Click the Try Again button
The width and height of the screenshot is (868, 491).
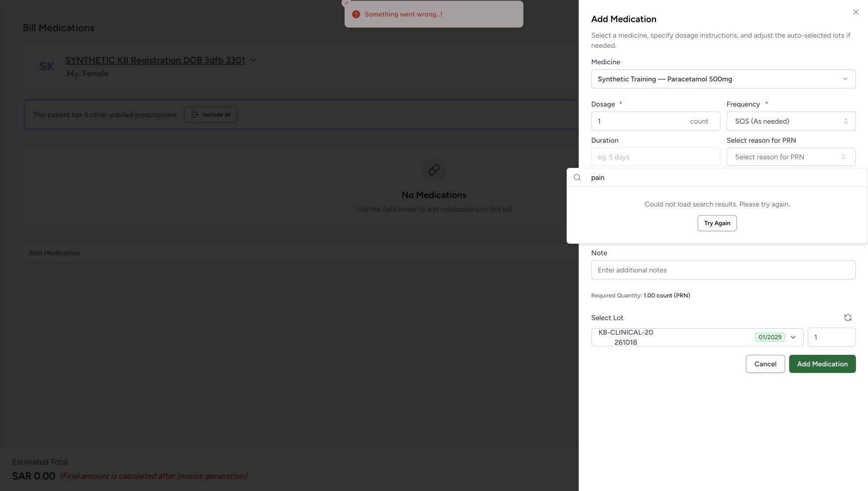pos(717,223)
